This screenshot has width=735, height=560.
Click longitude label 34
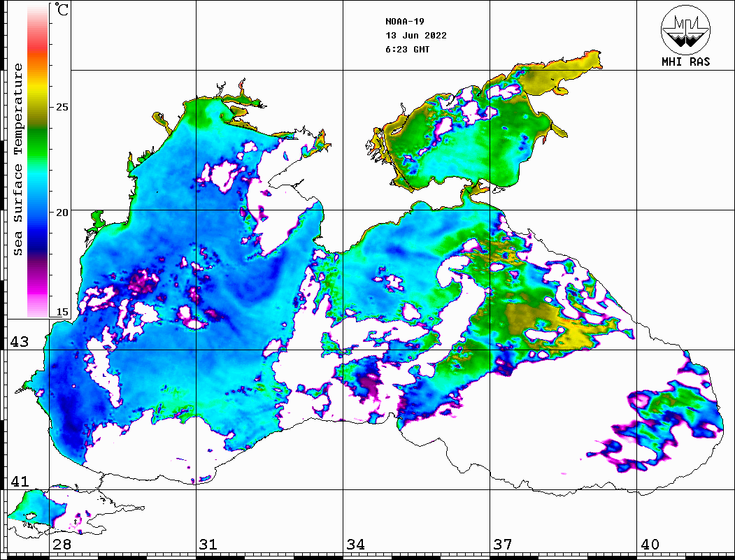pyautogui.click(x=356, y=545)
